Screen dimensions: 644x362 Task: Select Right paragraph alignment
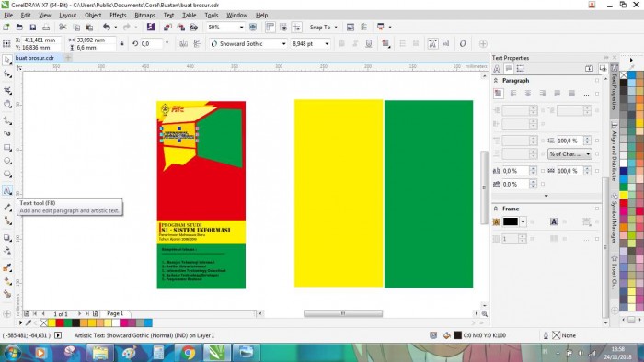click(x=542, y=94)
